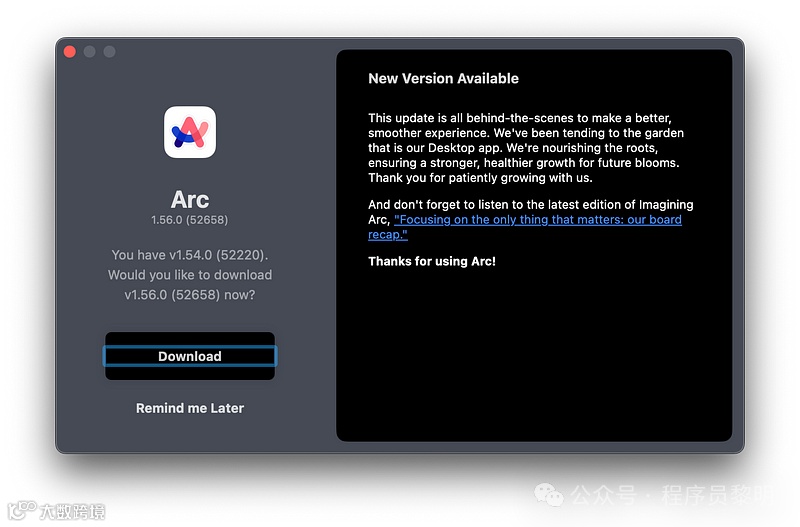Open the board recap podcast link

524,227
